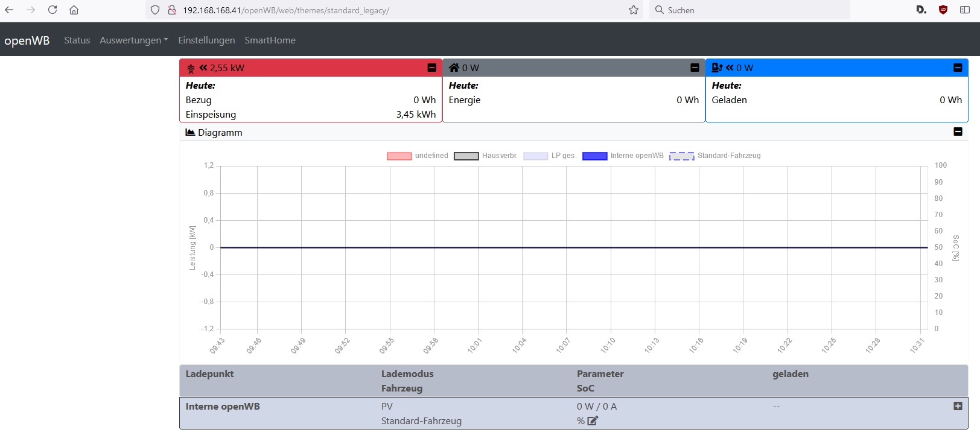
Task: Open the browser home page icon
Action: click(x=74, y=10)
